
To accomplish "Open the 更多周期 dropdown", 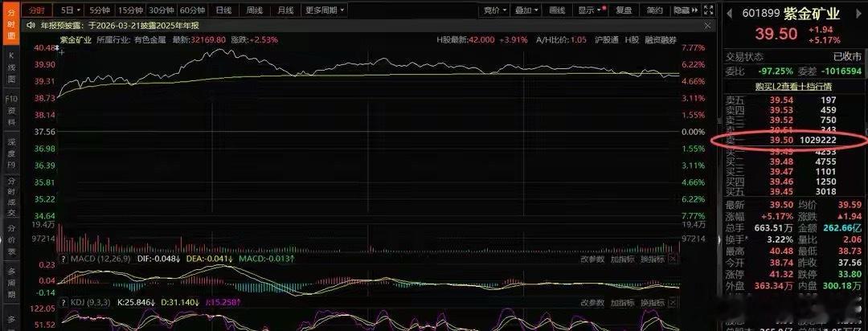I will coord(324,10).
